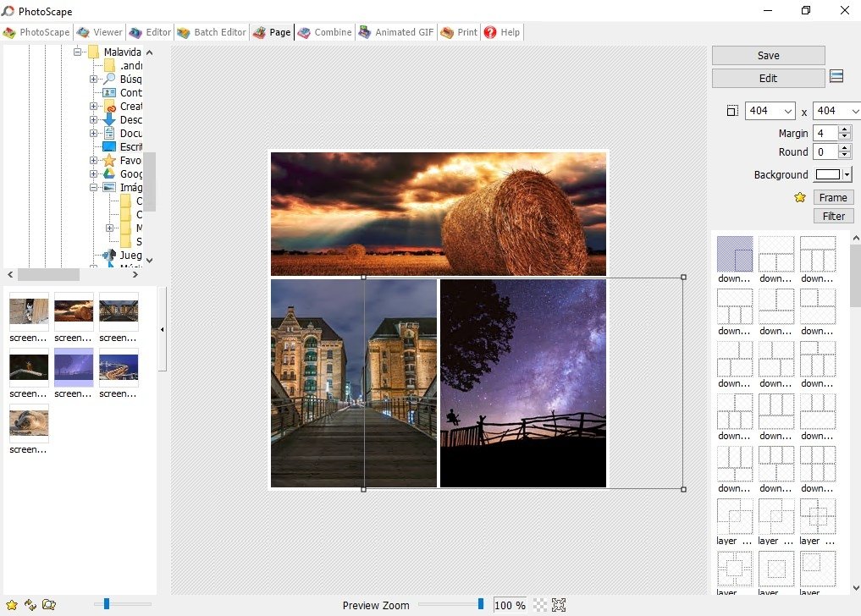Click the refresh arrows icon in bottom-left toolbar
The image size is (861, 616).
tap(30, 605)
